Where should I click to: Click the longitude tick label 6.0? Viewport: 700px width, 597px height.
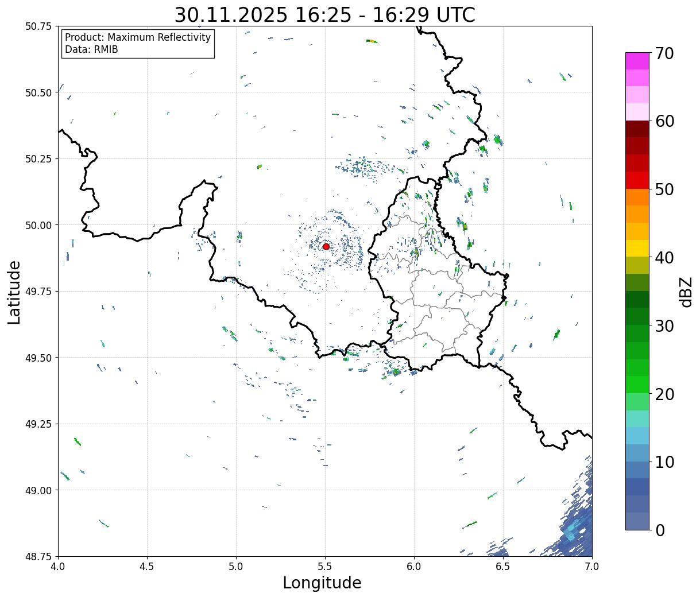click(x=414, y=567)
